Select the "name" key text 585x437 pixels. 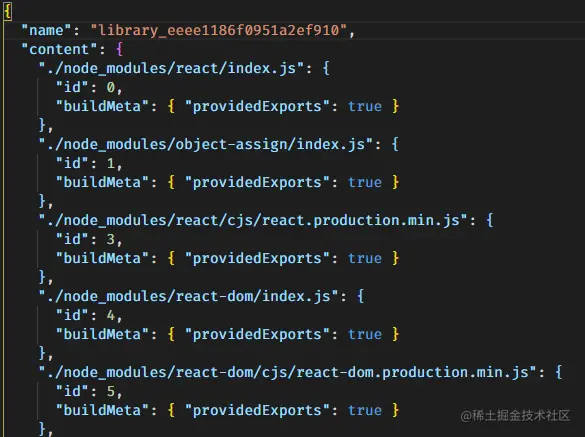46,30
